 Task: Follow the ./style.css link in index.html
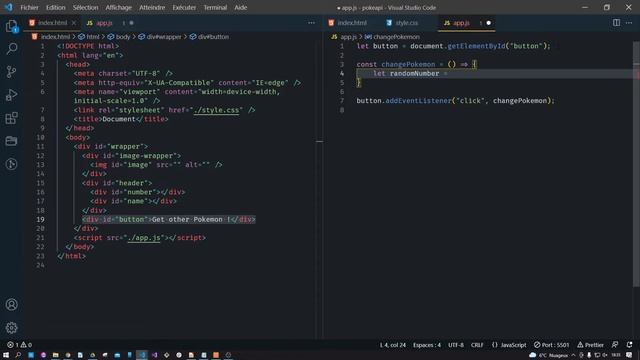pos(216,110)
